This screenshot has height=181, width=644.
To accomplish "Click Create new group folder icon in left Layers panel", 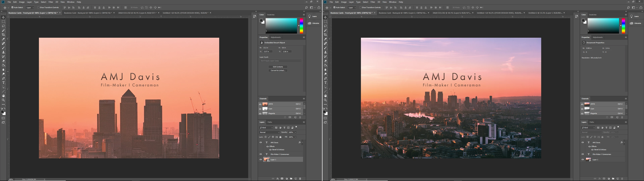I will (291, 179).
